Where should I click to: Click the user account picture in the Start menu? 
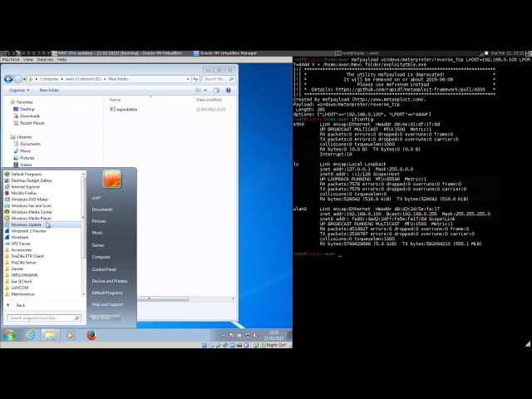point(112,179)
